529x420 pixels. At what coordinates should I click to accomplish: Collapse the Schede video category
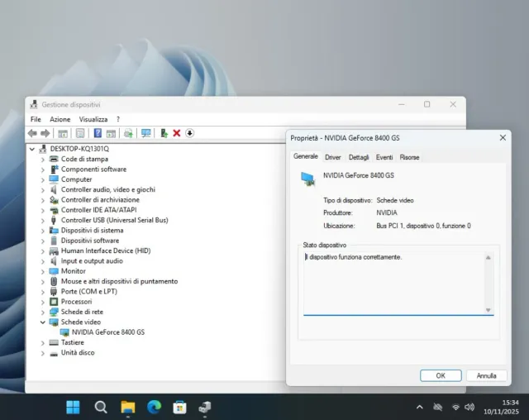coord(43,322)
